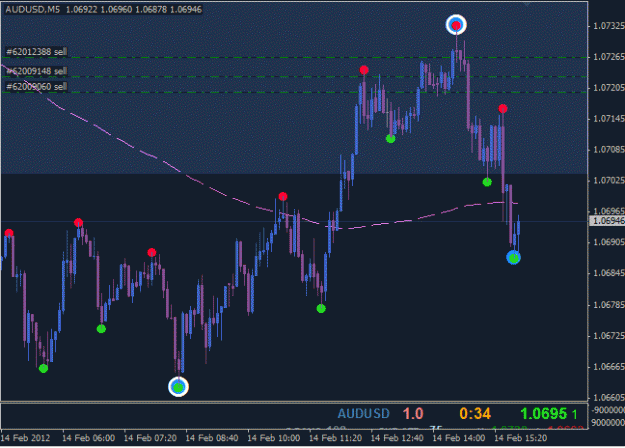Click the 14 Feb 14:00 time label
Screen dimensions: 625x448
459,438
